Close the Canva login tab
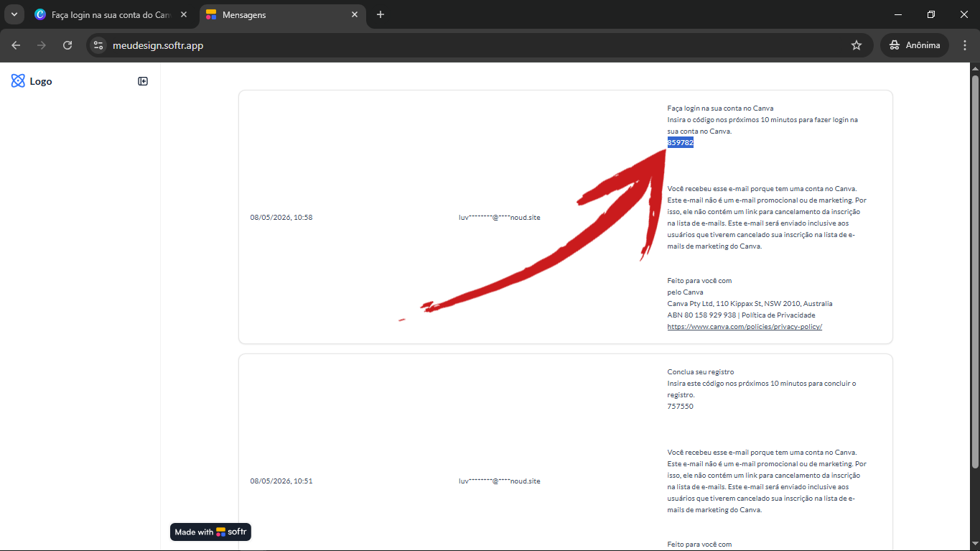The width and height of the screenshot is (980, 551). coord(184,14)
